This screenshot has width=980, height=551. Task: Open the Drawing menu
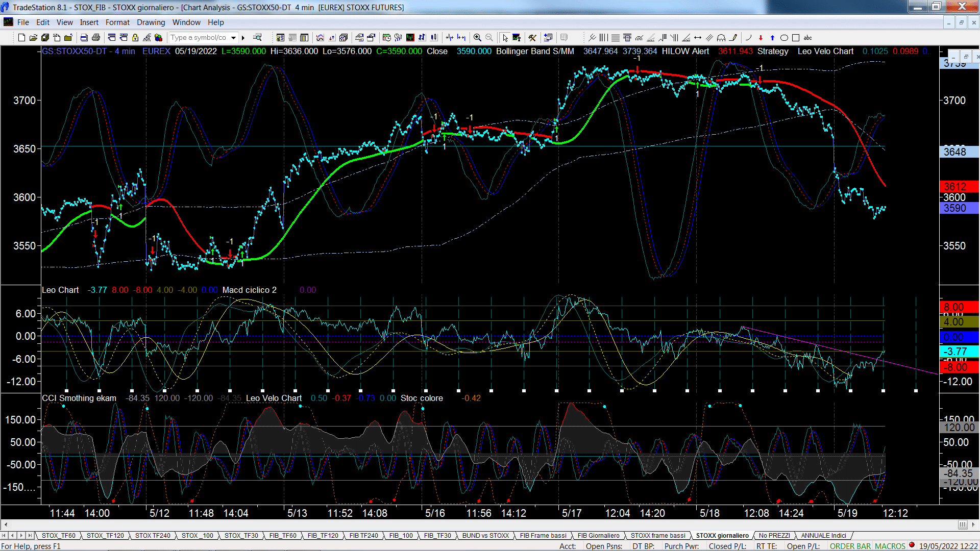tap(151, 22)
